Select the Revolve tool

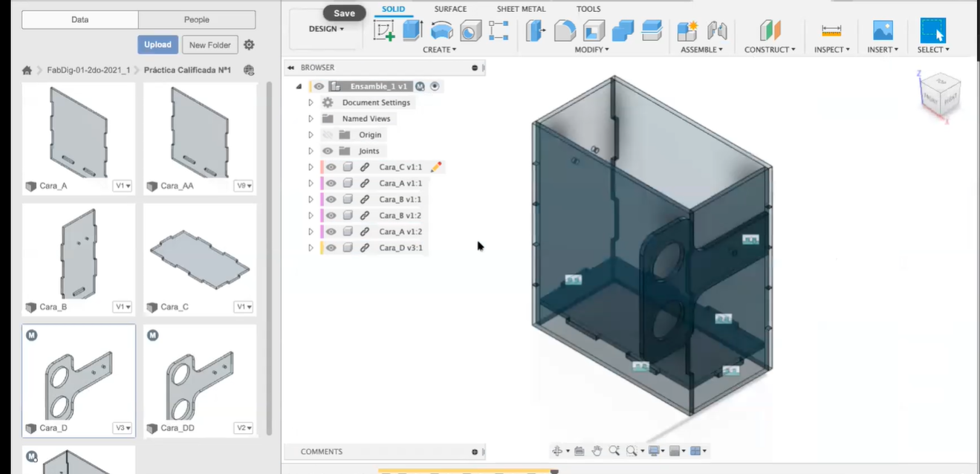[441, 30]
